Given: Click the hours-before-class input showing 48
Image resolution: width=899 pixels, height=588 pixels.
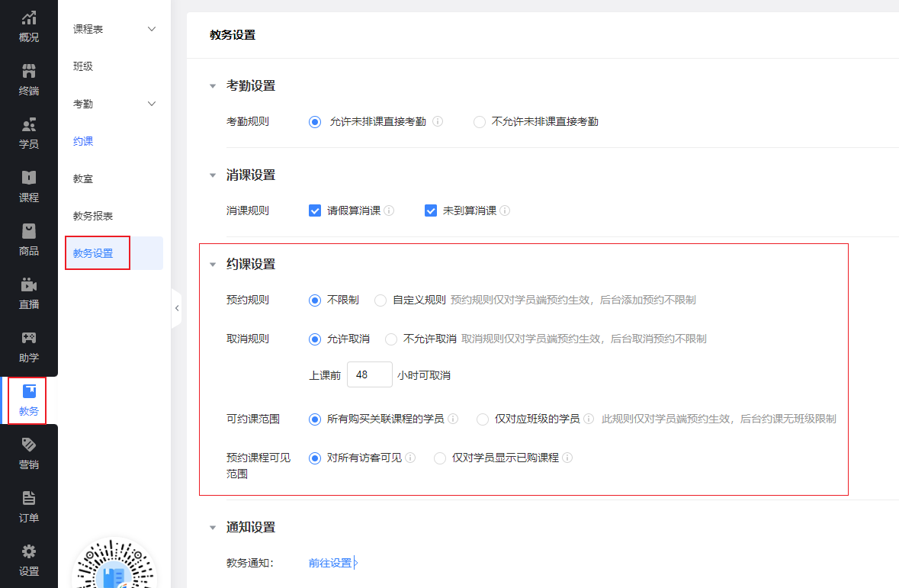Looking at the screenshot, I should [370, 374].
